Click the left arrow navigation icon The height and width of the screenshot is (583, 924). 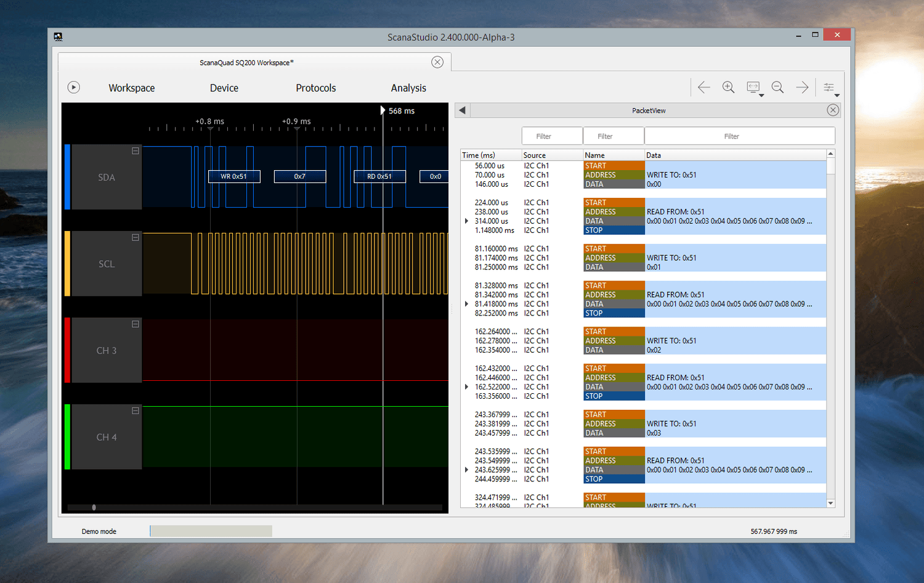(x=703, y=88)
